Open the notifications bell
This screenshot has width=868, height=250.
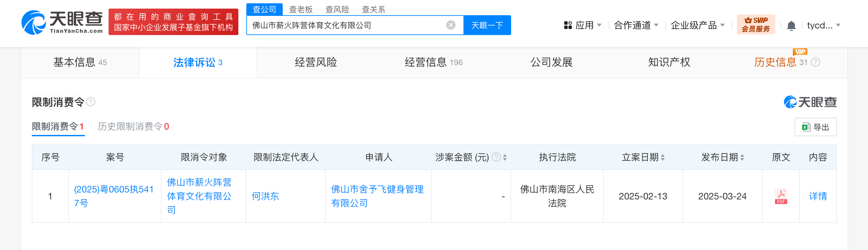pyautogui.click(x=791, y=25)
